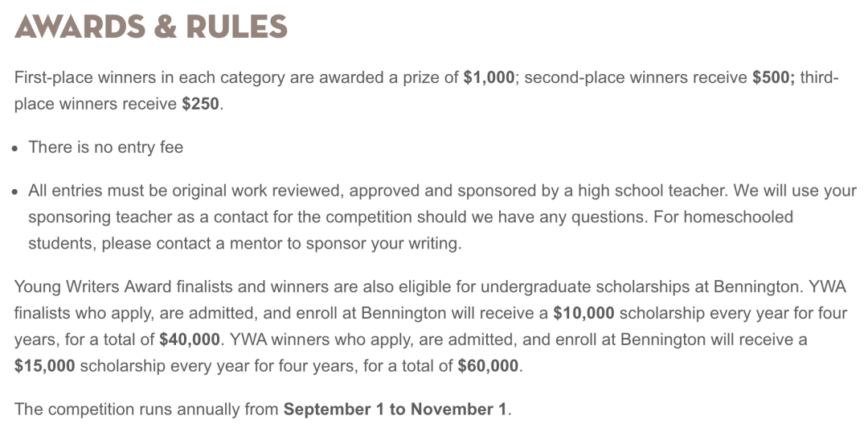The height and width of the screenshot is (428, 868).
Task: Click the bold $1,000 prize amount
Action: click(x=489, y=79)
